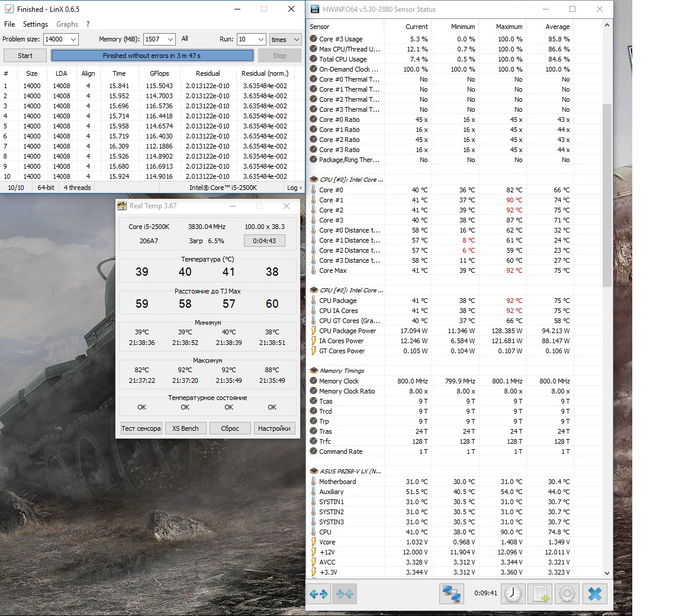The height and width of the screenshot is (616, 682).
Task: Open the Memory (MiB) dropdown
Action: pyautogui.click(x=159, y=39)
